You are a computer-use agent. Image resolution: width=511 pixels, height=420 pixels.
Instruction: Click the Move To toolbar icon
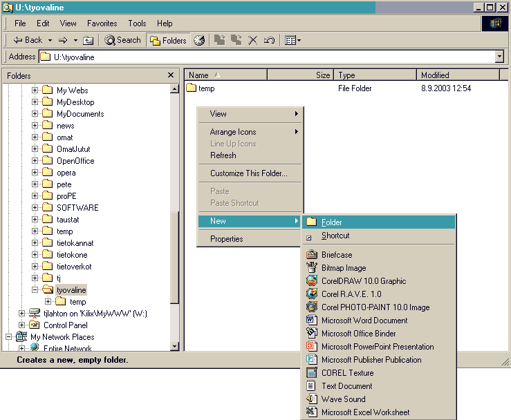(220, 40)
